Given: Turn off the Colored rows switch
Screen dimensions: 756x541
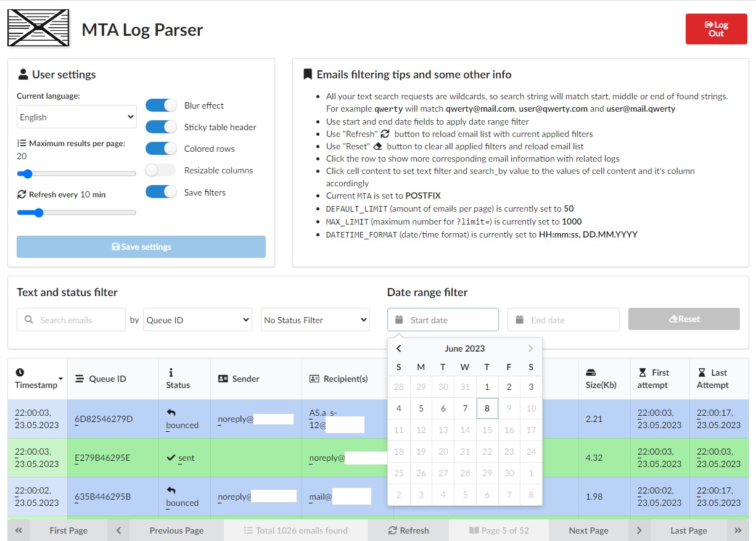Looking at the screenshot, I should tap(161, 149).
